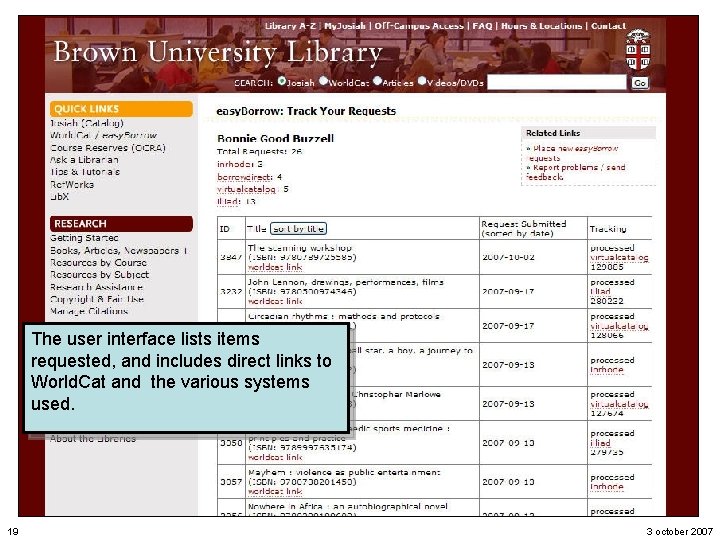Open Tips & Tutorials quick link
The width and height of the screenshot is (720, 540).
coord(85,172)
